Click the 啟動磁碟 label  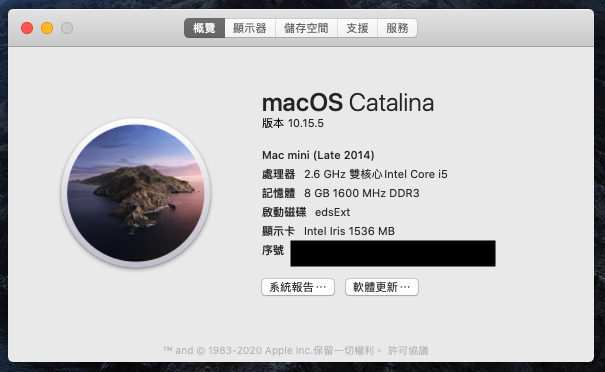(284, 212)
